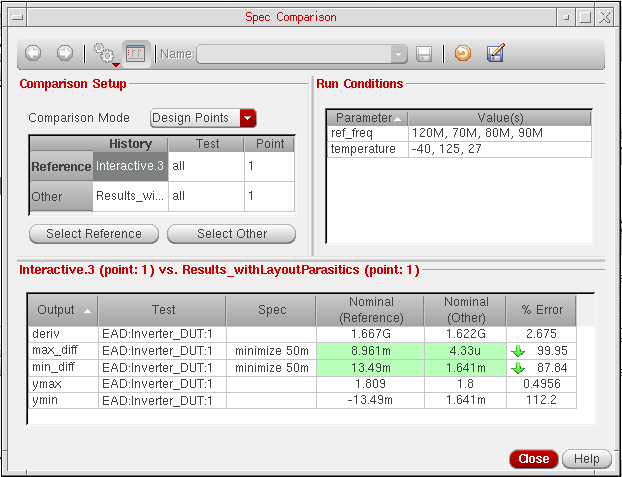Click inside the Name input field
Image resolution: width=622 pixels, height=477 pixels.
294,54
